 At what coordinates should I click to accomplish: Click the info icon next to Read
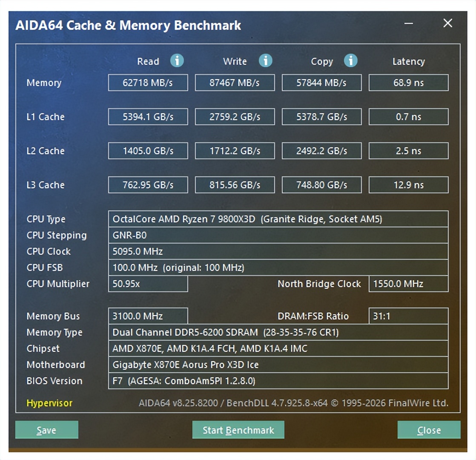point(177,60)
